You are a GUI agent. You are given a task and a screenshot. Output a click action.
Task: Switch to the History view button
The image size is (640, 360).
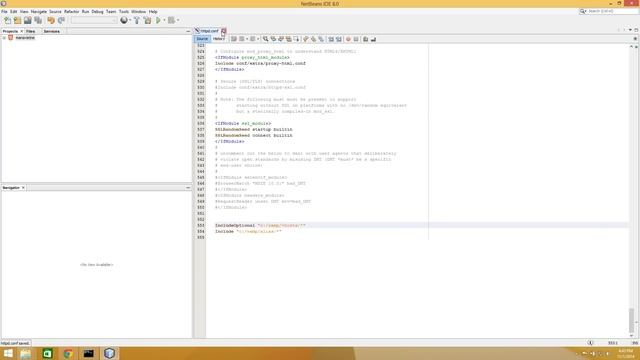219,39
